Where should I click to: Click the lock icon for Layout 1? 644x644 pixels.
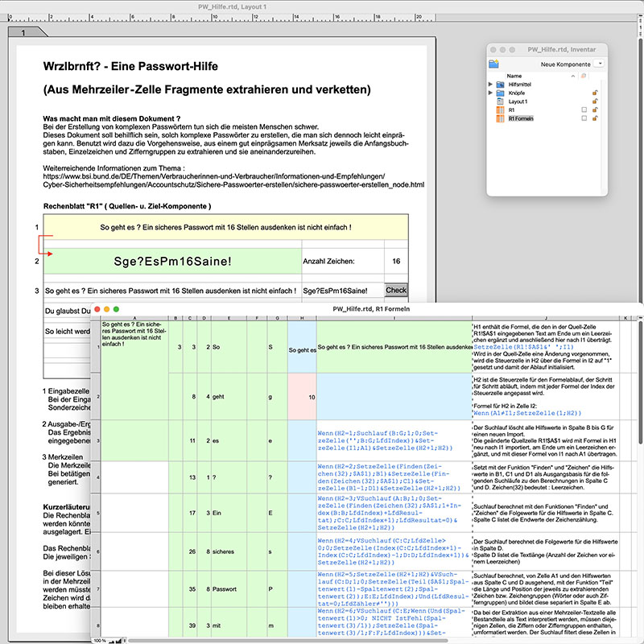click(596, 101)
